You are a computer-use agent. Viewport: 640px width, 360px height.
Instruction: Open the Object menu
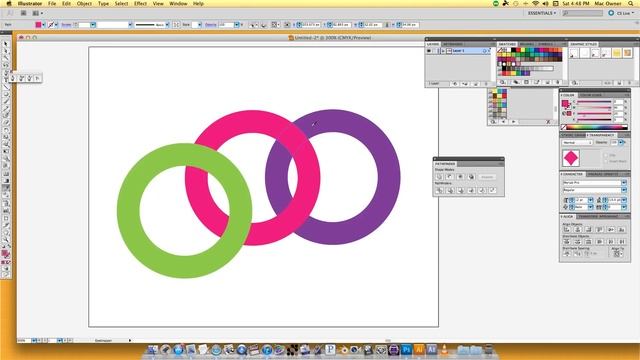[84, 4]
